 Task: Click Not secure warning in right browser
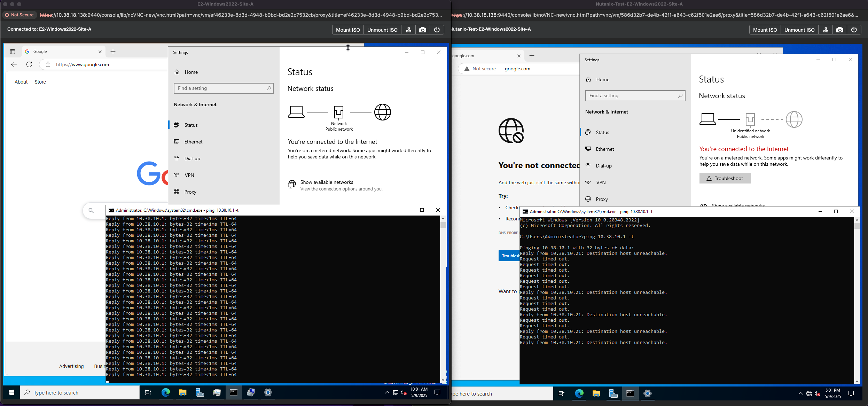480,69
